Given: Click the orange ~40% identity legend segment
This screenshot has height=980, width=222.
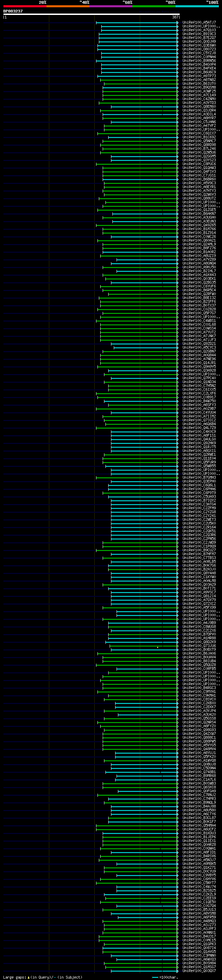Looking at the screenshot, I should 68,7.
